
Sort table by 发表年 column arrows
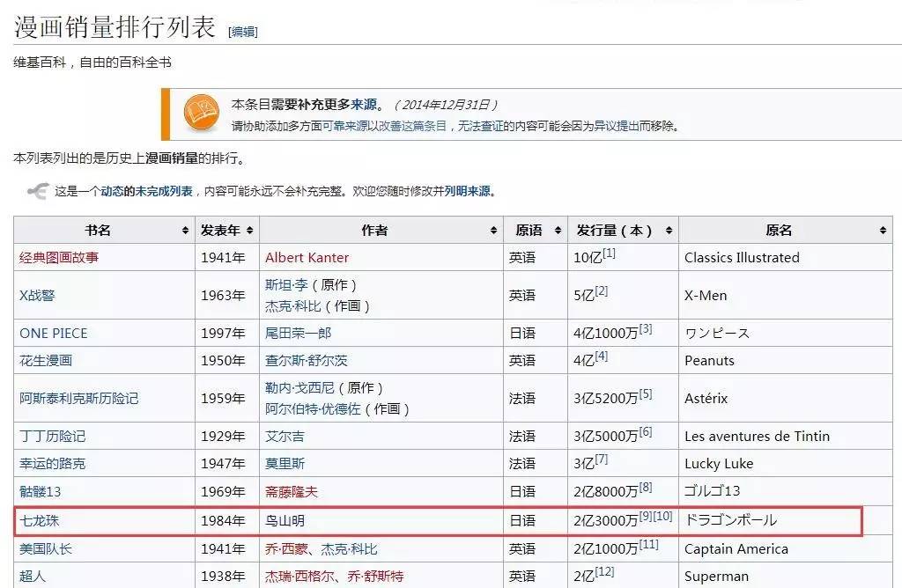coord(249,231)
